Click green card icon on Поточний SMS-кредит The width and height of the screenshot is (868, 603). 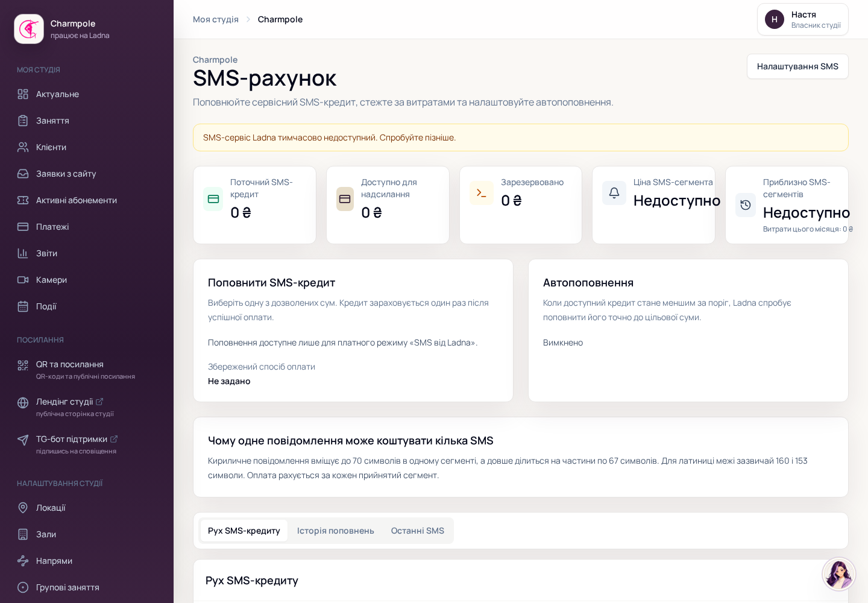pos(213,199)
